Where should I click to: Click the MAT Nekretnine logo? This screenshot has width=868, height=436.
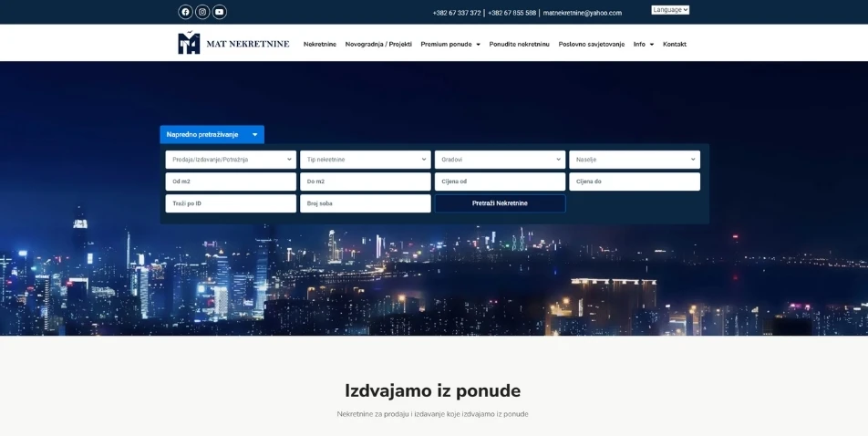point(233,43)
